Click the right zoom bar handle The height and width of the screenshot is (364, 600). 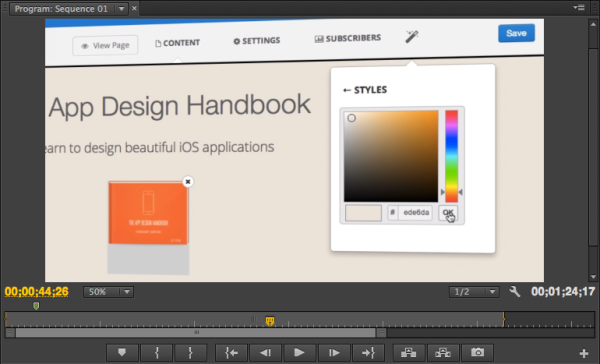click(x=381, y=333)
